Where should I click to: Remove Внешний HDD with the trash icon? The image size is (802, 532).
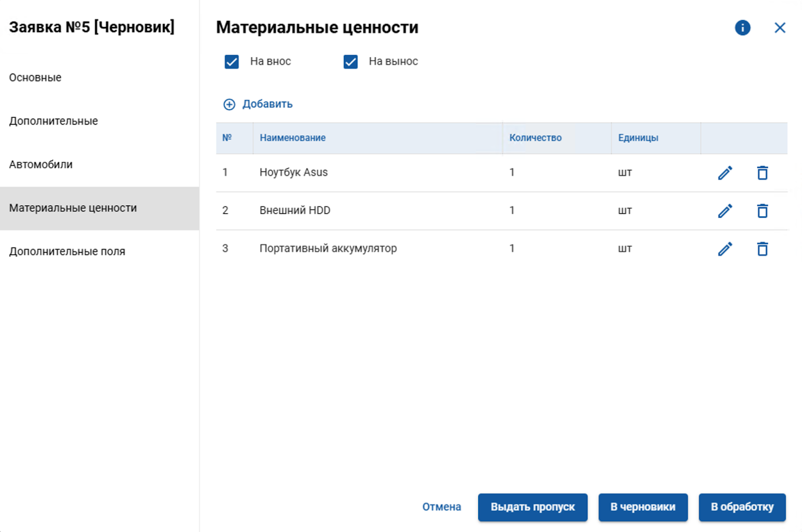click(762, 210)
